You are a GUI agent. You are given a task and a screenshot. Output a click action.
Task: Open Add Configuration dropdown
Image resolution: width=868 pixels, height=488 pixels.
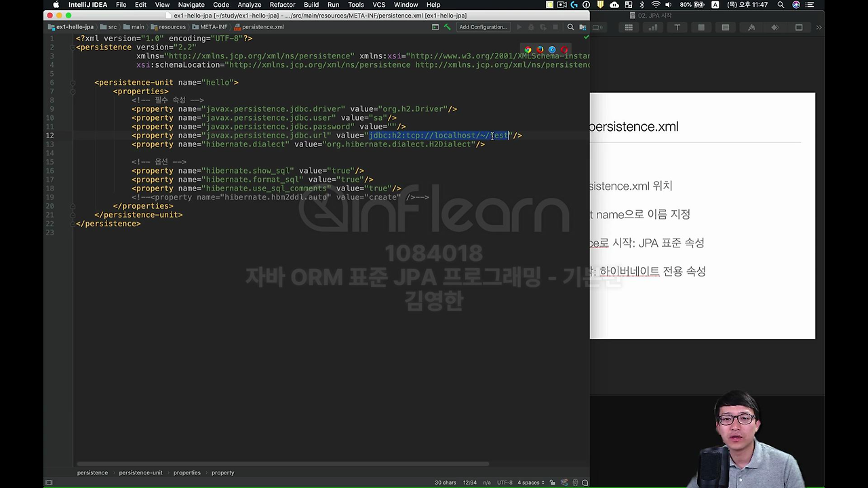(x=483, y=27)
